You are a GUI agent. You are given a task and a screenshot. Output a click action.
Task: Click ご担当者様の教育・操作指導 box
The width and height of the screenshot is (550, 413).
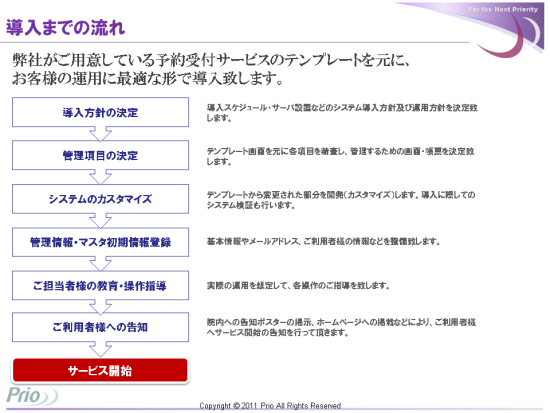coord(100,285)
